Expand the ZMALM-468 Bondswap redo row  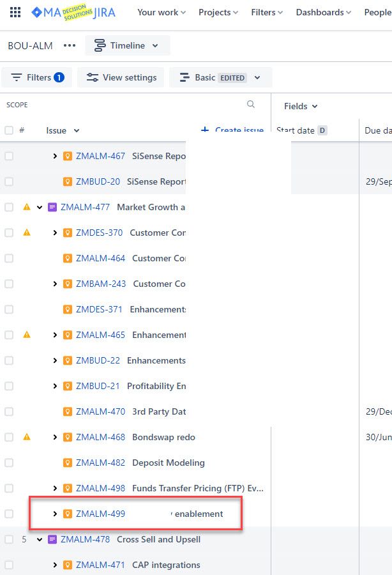point(55,437)
